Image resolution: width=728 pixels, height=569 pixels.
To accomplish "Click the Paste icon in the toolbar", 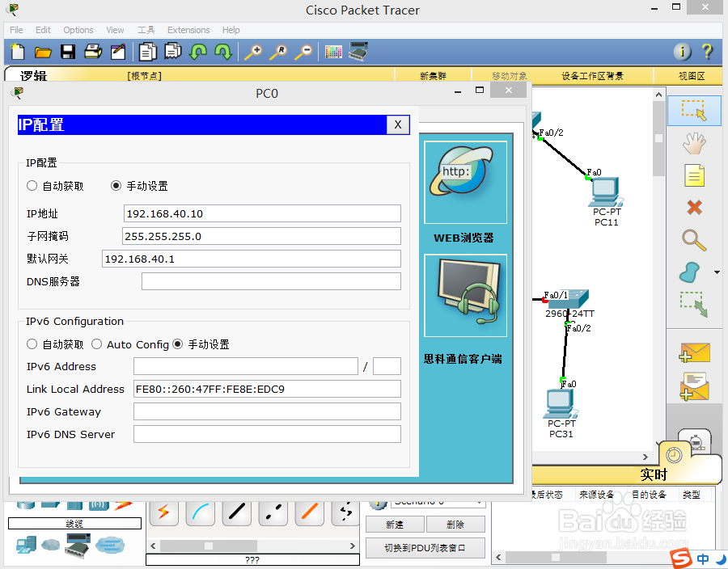I will 173,52.
